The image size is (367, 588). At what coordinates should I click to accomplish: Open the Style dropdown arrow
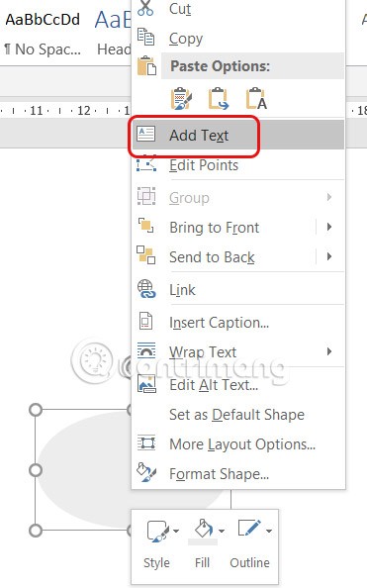pos(176,531)
